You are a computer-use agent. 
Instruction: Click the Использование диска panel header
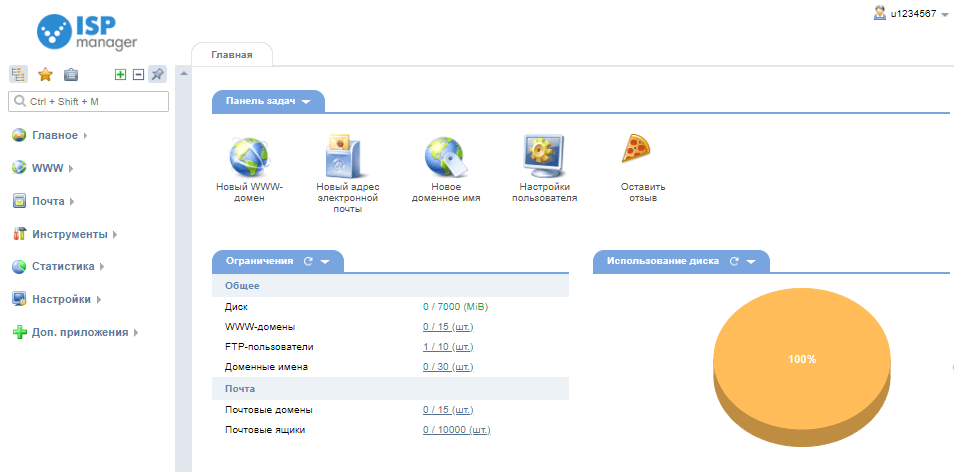click(681, 262)
